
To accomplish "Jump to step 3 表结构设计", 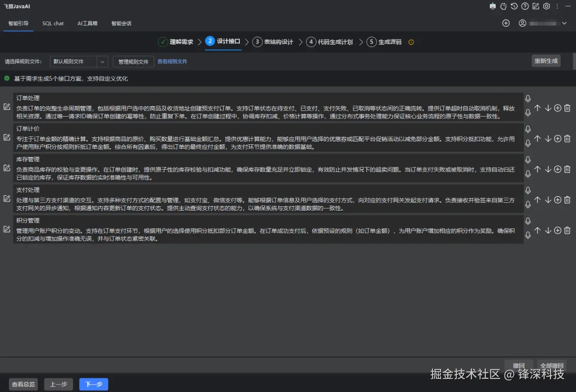I will click(273, 42).
